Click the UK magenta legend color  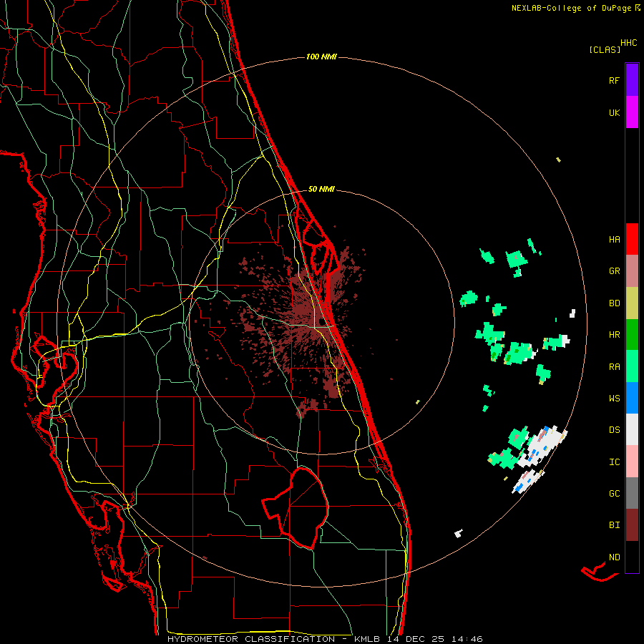pyautogui.click(x=632, y=112)
